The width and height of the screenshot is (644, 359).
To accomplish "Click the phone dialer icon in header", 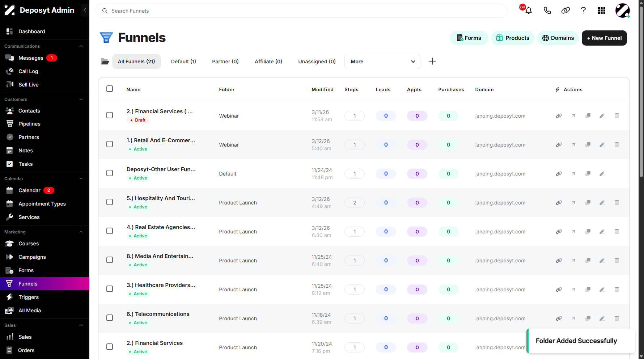I will 547,10.
